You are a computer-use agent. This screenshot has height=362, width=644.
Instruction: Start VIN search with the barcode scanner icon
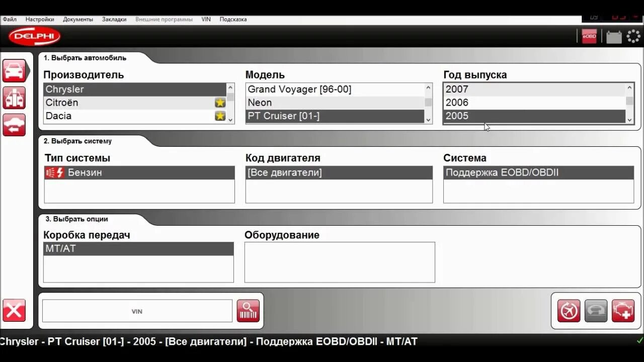click(x=248, y=310)
